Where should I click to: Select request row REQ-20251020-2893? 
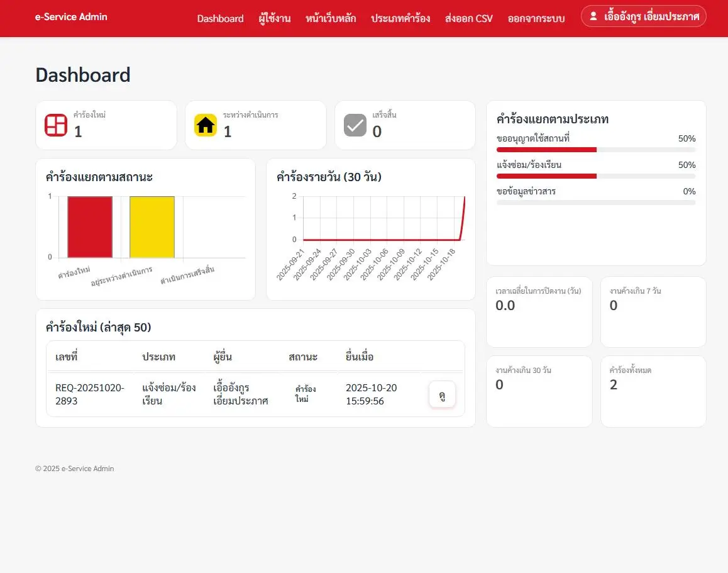[x=90, y=394]
